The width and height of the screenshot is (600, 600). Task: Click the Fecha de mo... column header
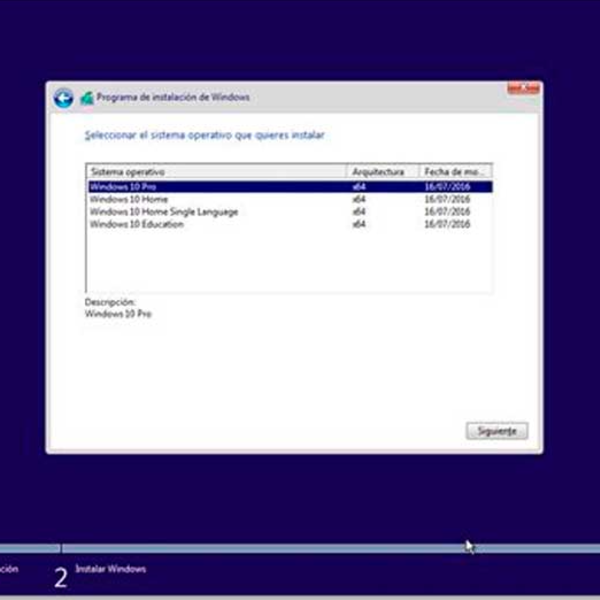tap(455, 172)
